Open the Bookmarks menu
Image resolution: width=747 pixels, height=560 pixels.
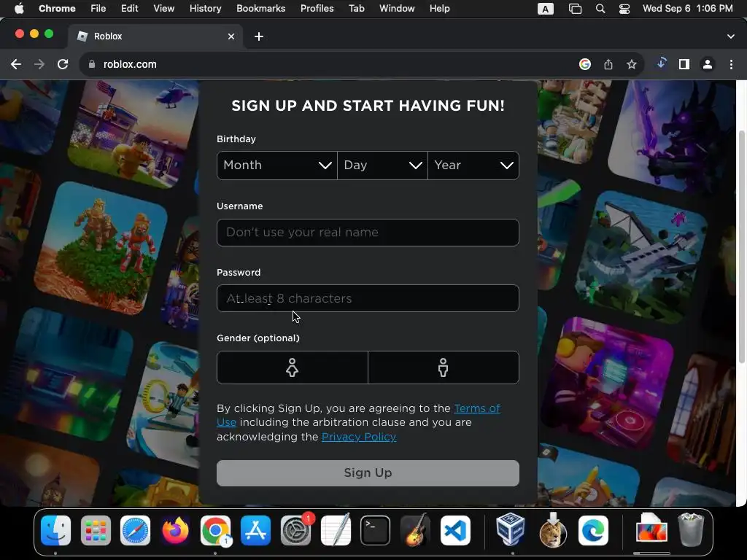[261, 9]
